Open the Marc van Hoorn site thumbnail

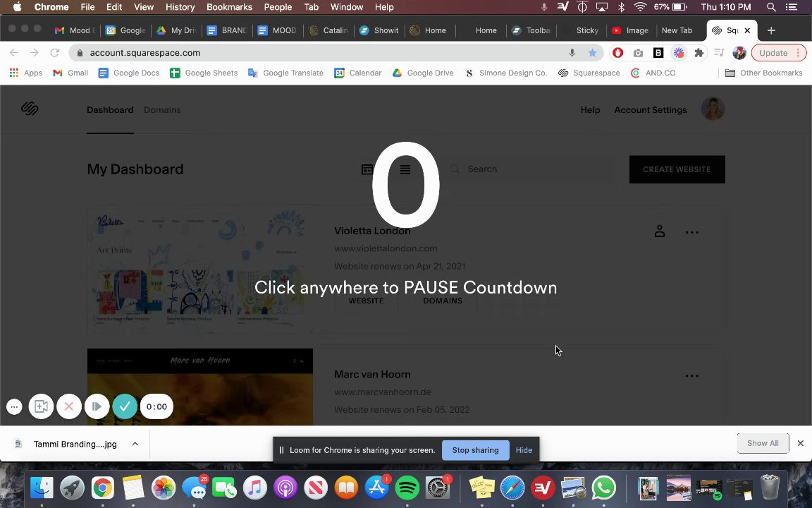pos(200,387)
